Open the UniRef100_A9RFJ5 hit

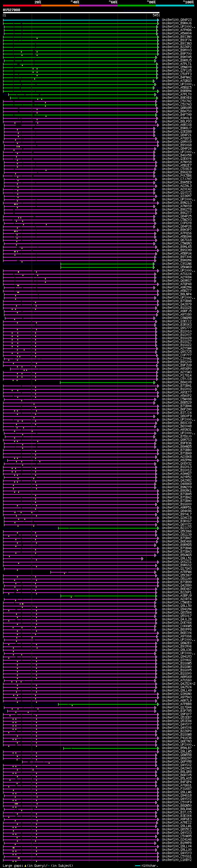(177, 311)
